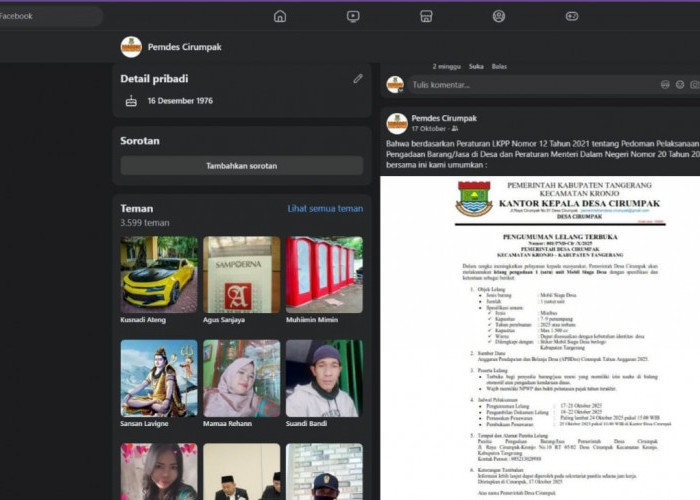Open Kusnadi Aleng's friend thumbnail
Viewport: 700px width, 500px height.
tap(159, 275)
